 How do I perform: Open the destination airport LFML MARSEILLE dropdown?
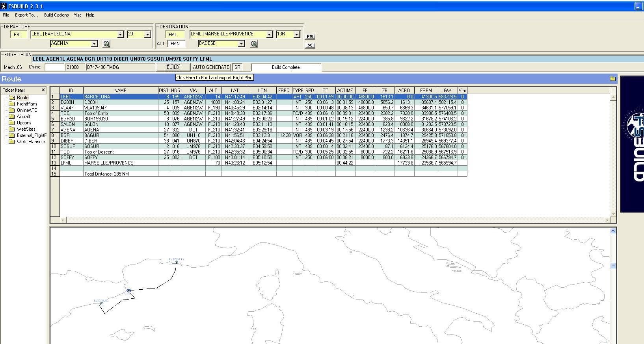pyautogui.click(x=269, y=34)
